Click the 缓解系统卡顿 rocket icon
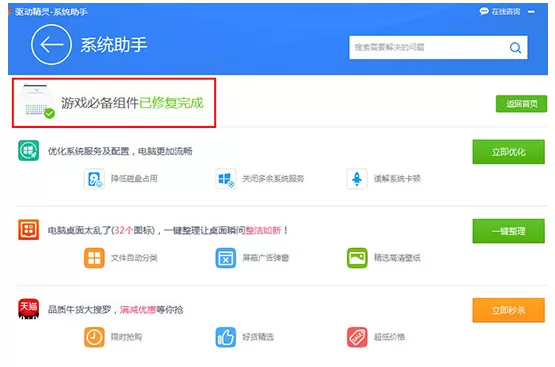 (357, 179)
